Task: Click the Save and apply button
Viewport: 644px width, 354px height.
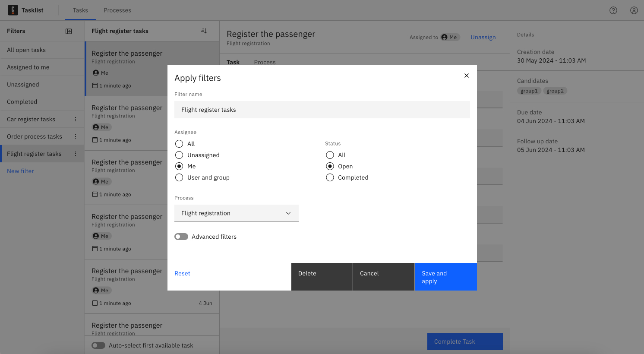Action: [445, 277]
